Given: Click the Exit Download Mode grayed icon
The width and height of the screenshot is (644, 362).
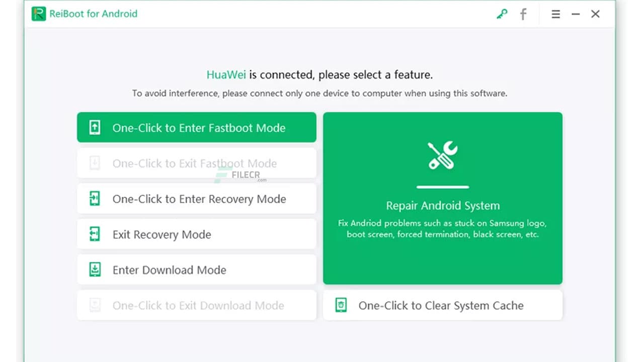Looking at the screenshot, I should tap(95, 305).
